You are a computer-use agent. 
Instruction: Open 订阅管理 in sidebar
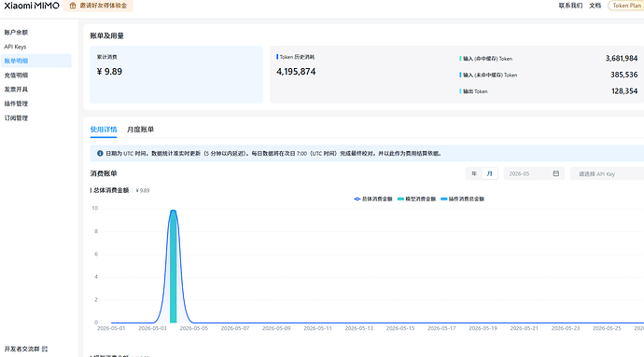[x=16, y=117]
